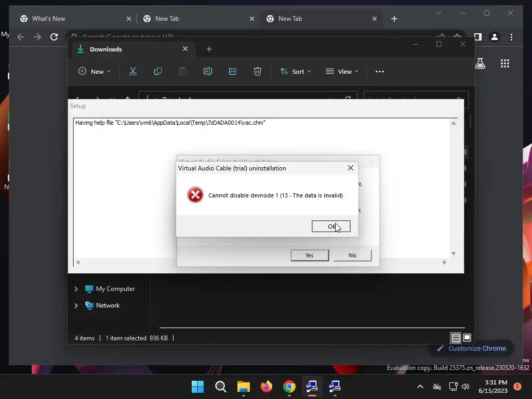Screen dimensions: 532x399
Task: Open a new Chrome tab with plus button
Action: 394,19
